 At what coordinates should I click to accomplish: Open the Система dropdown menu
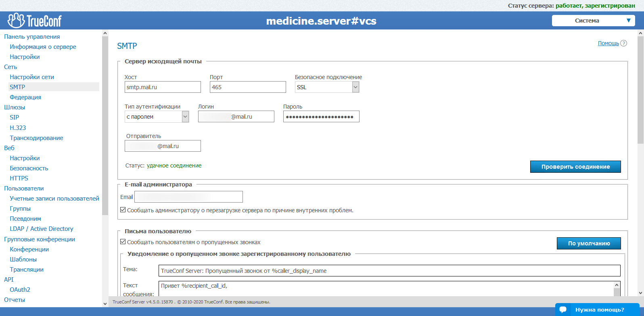(593, 21)
